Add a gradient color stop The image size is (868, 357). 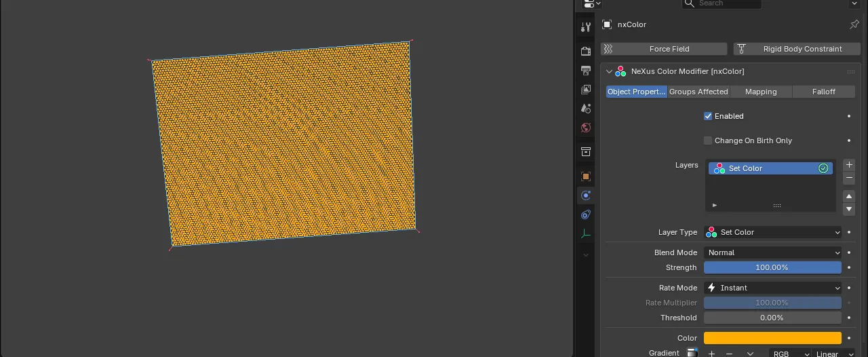pyautogui.click(x=711, y=354)
